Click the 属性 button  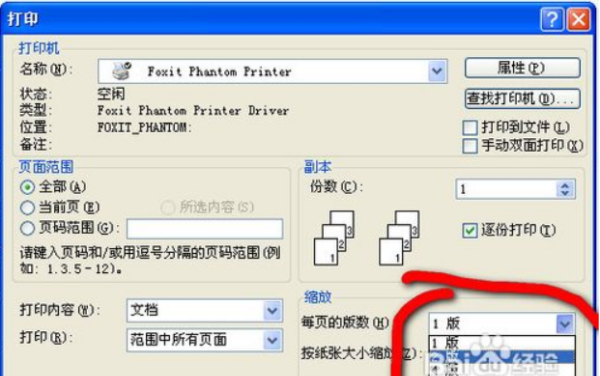[522, 68]
